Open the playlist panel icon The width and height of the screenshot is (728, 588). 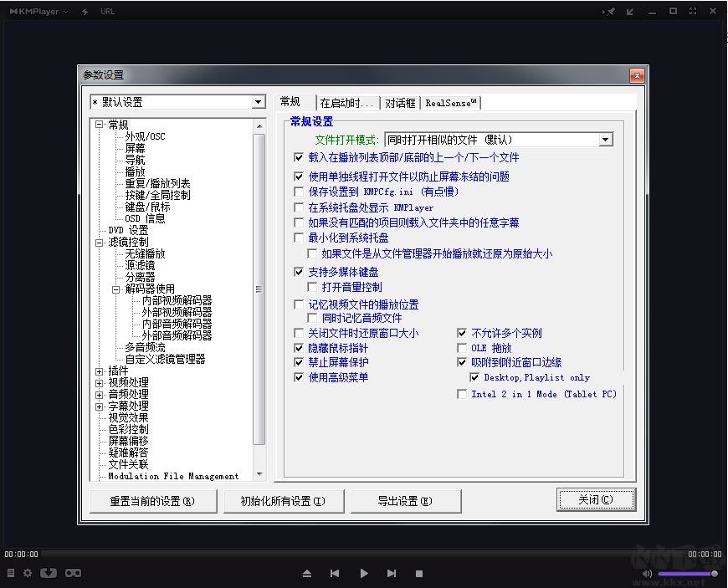click(x=10, y=574)
